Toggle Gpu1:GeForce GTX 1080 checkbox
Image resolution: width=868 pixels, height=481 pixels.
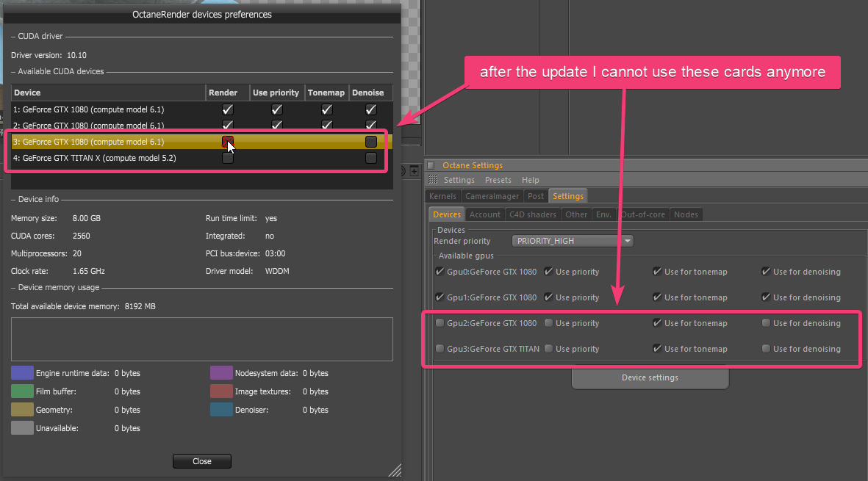pyautogui.click(x=440, y=297)
